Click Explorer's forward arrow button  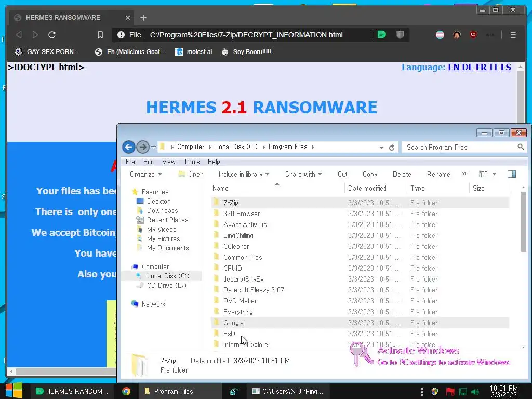point(143,147)
